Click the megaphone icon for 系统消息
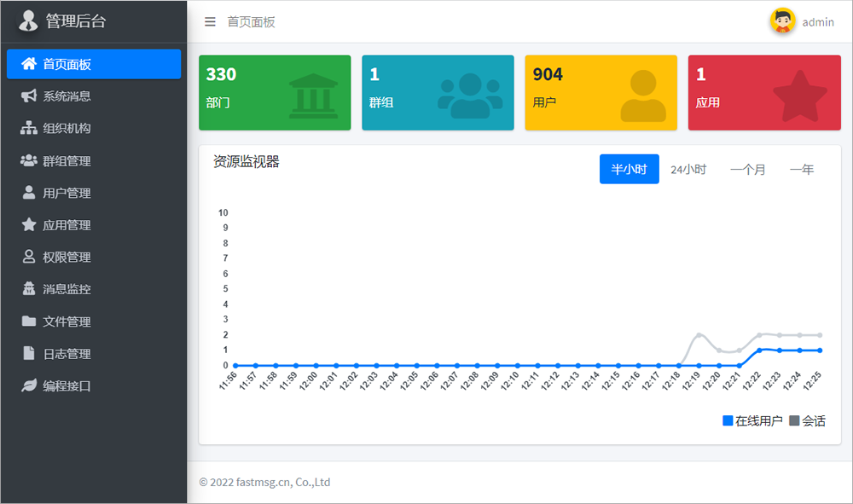 coord(29,96)
